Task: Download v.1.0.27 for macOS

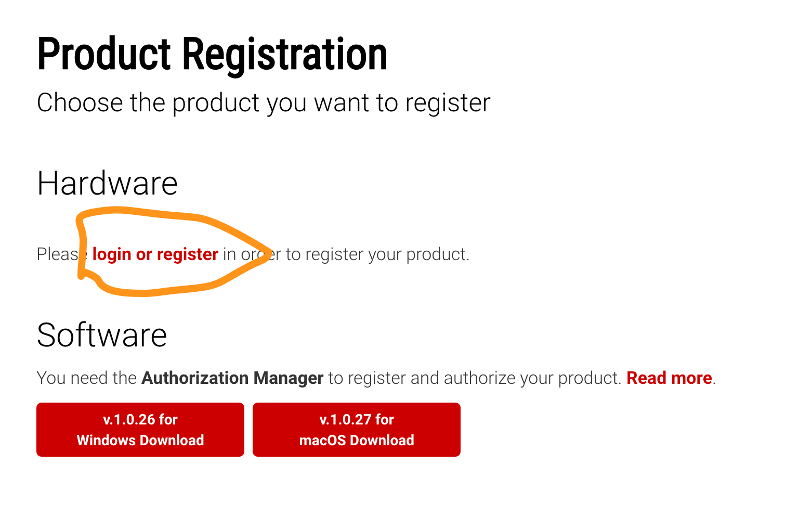Action: (x=357, y=430)
